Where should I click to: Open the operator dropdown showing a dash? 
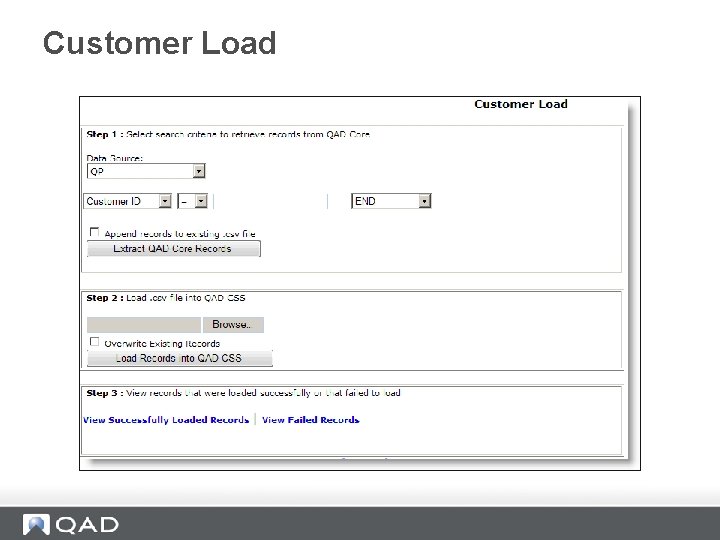tap(192, 201)
